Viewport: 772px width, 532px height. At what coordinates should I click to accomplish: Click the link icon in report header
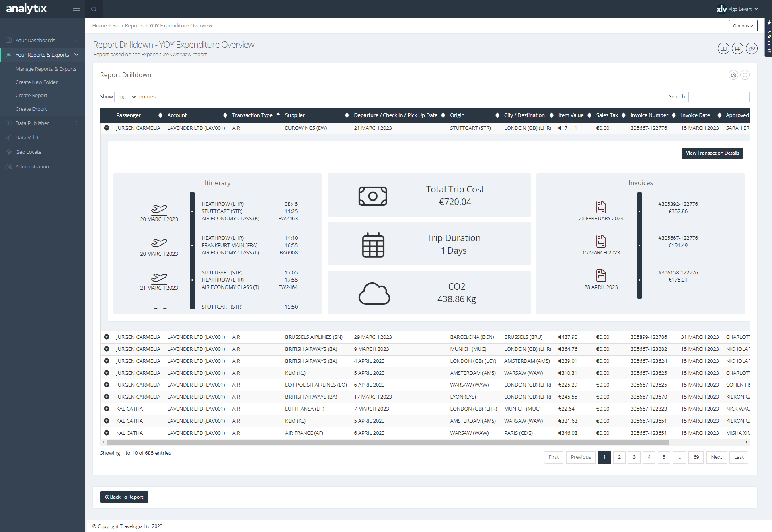tap(751, 49)
